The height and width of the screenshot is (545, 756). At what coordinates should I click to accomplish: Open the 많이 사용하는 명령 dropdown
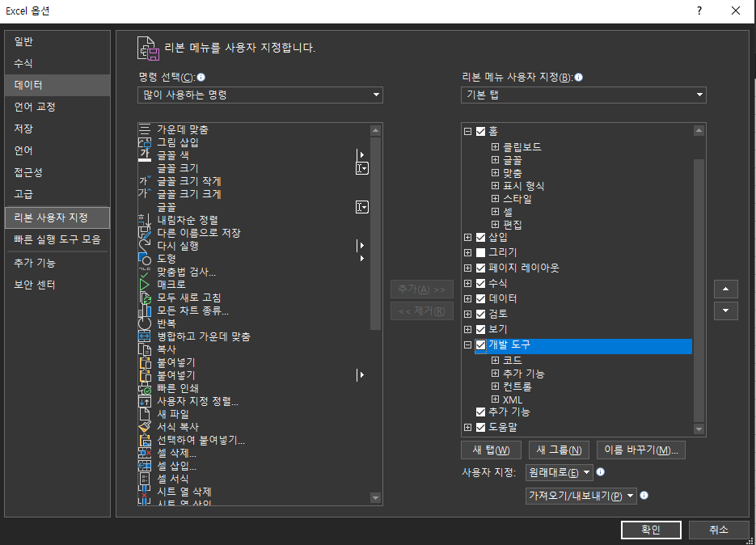(260, 95)
